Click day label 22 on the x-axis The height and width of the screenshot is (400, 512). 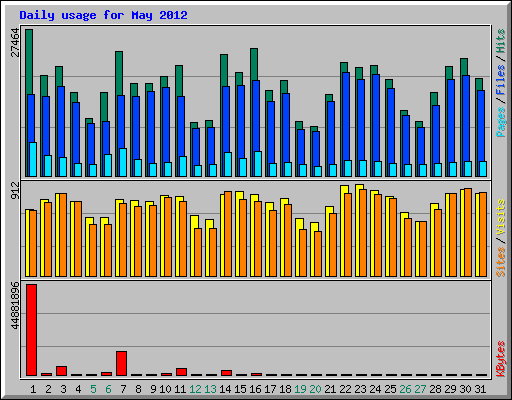(345, 389)
